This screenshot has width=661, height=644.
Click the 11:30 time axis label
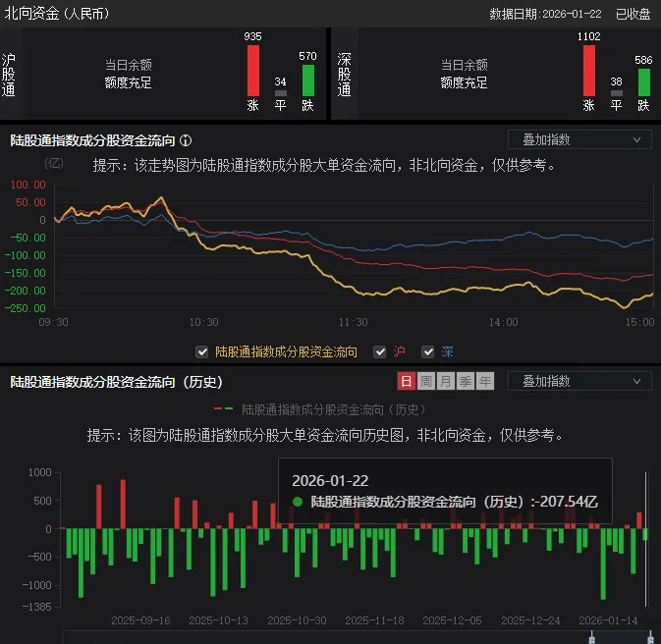(x=354, y=322)
